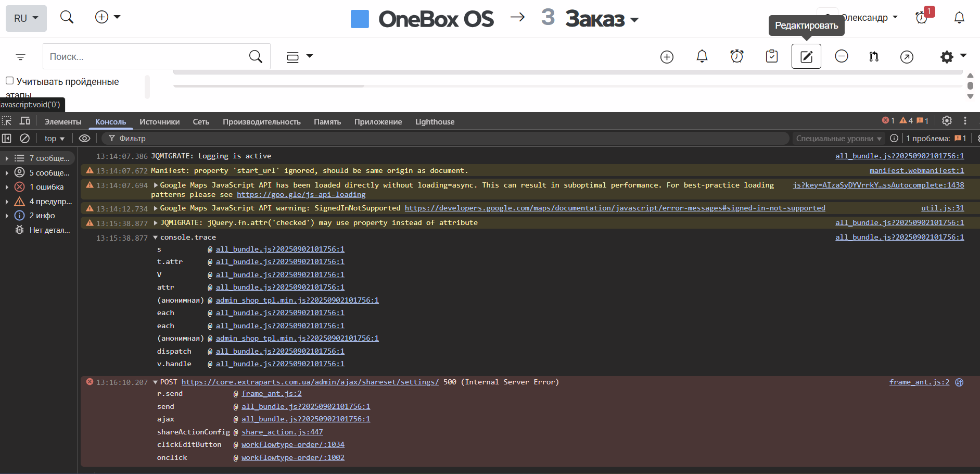
Task: Collapse the console.trace stack entry
Action: tap(155, 238)
